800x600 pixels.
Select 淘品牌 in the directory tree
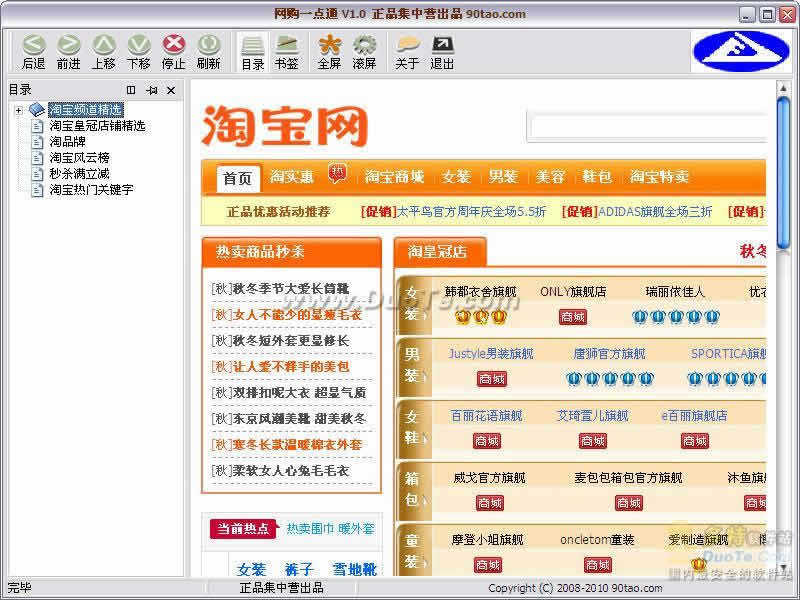(x=67, y=142)
